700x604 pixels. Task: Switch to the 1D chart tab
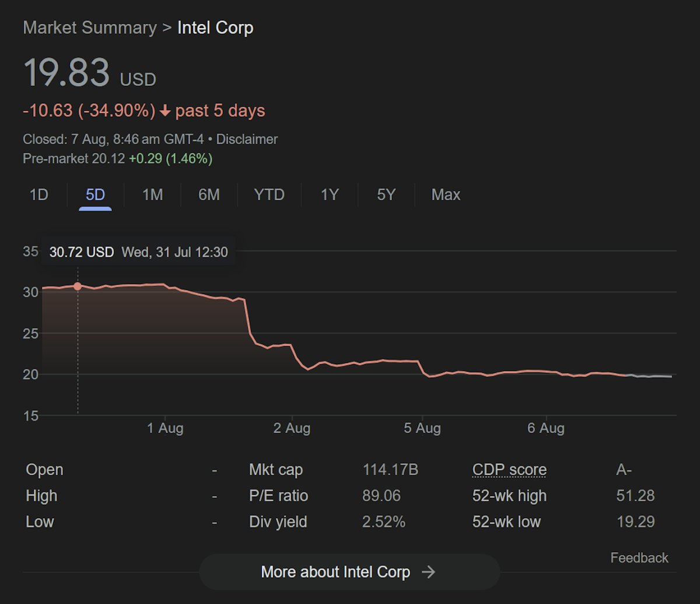[x=38, y=195]
